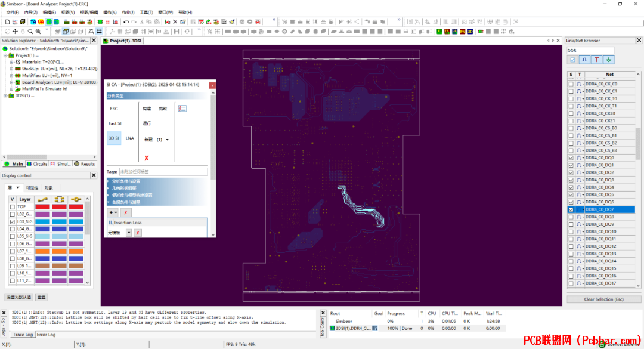Open the 工具(T) menu

point(146,13)
